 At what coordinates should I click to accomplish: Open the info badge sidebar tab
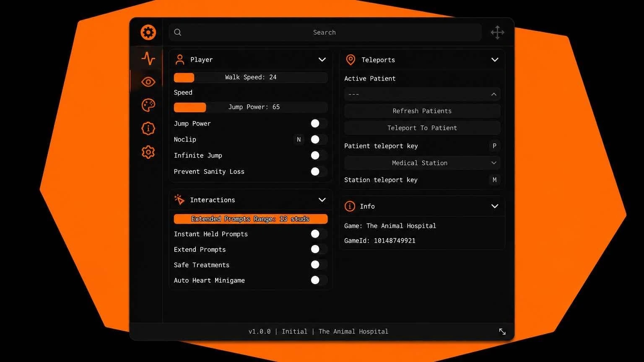tap(148, 128)
